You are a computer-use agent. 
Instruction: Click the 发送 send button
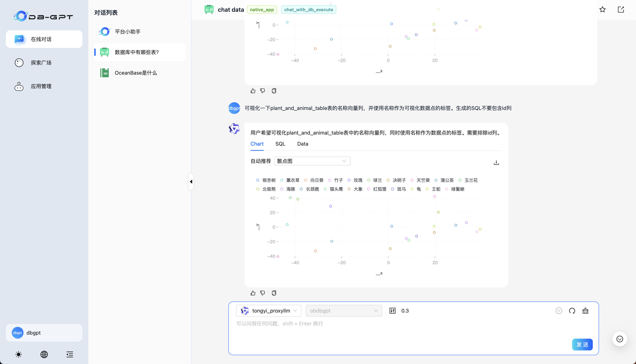coord(582,344)
